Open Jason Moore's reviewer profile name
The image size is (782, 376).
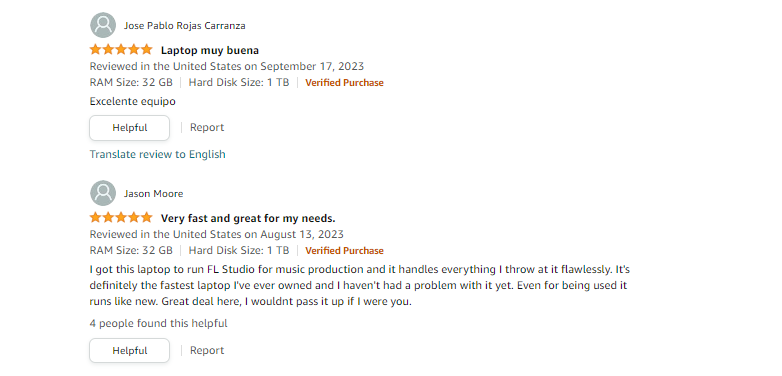[154, 193]
